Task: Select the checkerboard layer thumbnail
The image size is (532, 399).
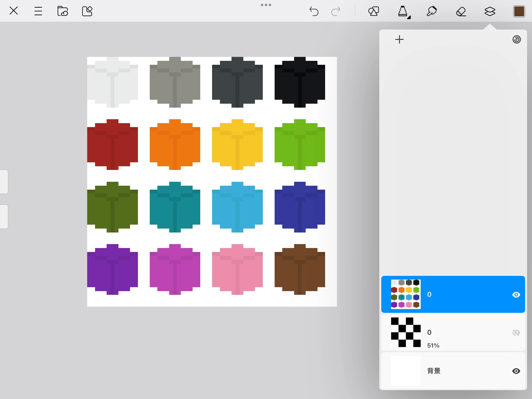Action: 406,332
